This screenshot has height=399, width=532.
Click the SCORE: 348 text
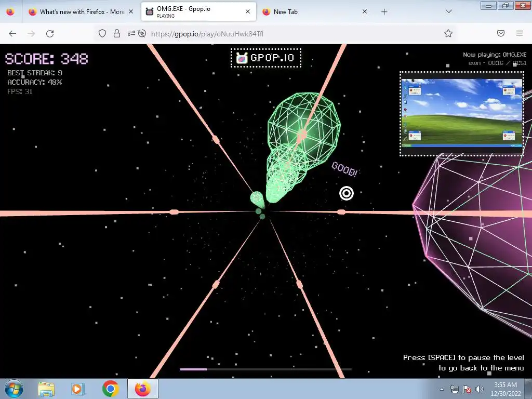point(46,59)
